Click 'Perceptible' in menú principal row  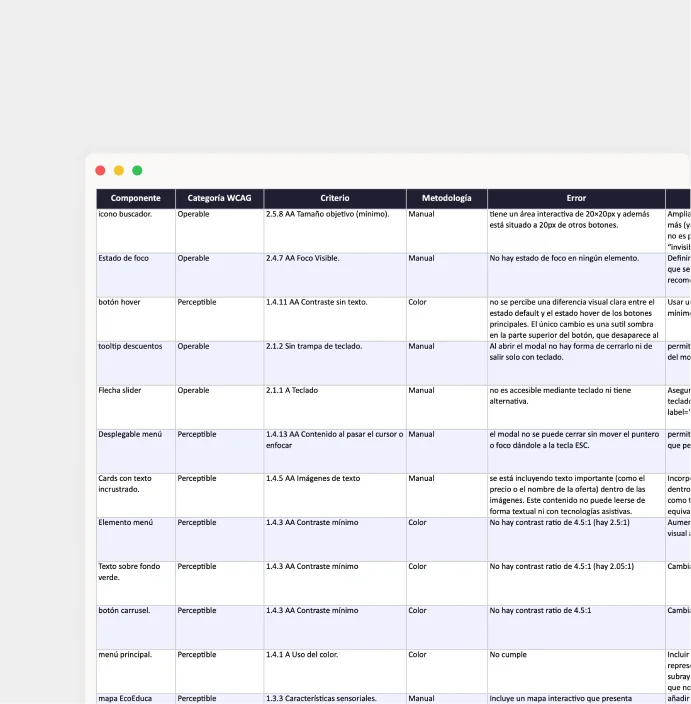click(220, 671)
